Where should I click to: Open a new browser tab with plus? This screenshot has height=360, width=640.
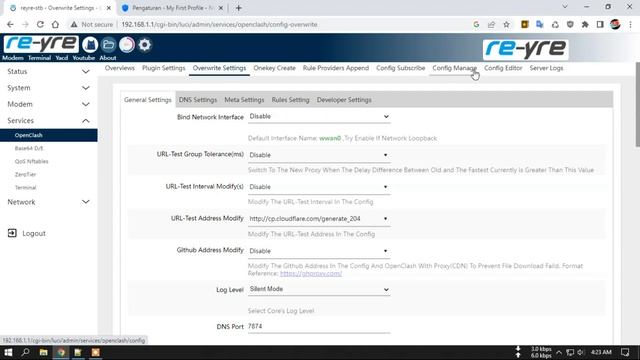pos(238,8)
